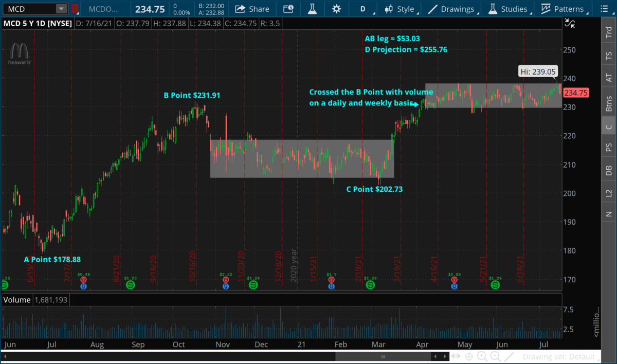Click blue bulb icon under $2.05 earnings
617x364 pixels.
coord(453,286)
